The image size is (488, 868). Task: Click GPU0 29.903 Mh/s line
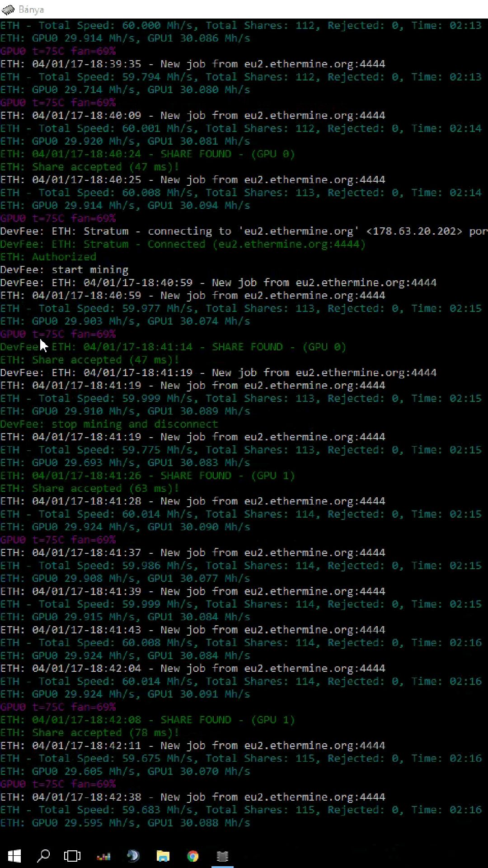[x=125, y=321]
